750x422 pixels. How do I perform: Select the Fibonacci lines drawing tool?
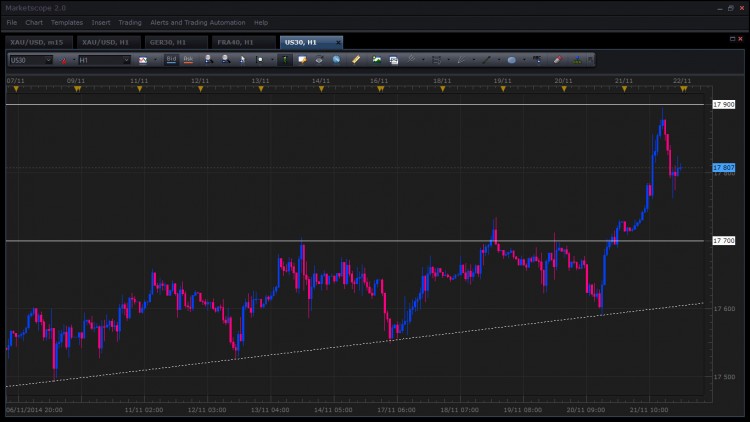pyautogui.click(x=411, y=59)
